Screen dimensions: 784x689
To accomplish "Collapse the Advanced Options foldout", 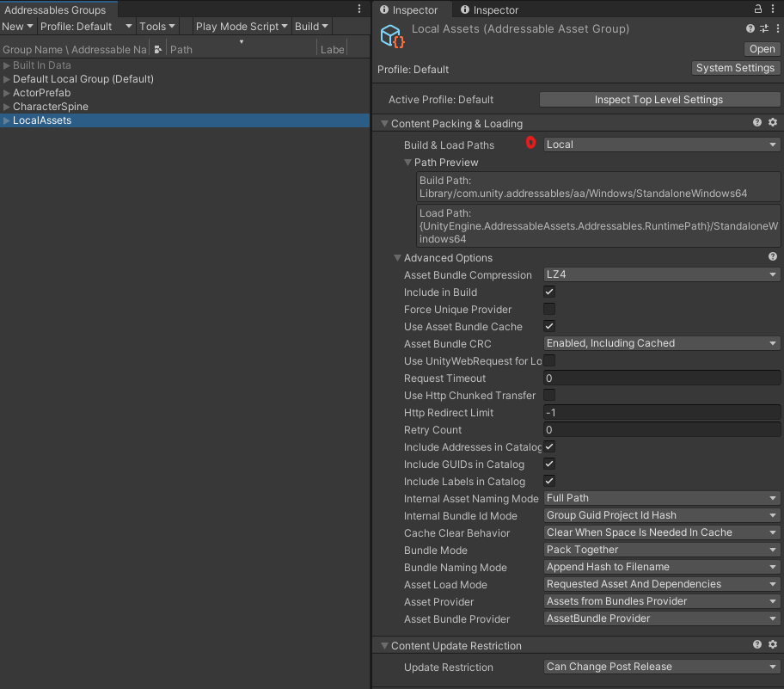I will (397, 258).
